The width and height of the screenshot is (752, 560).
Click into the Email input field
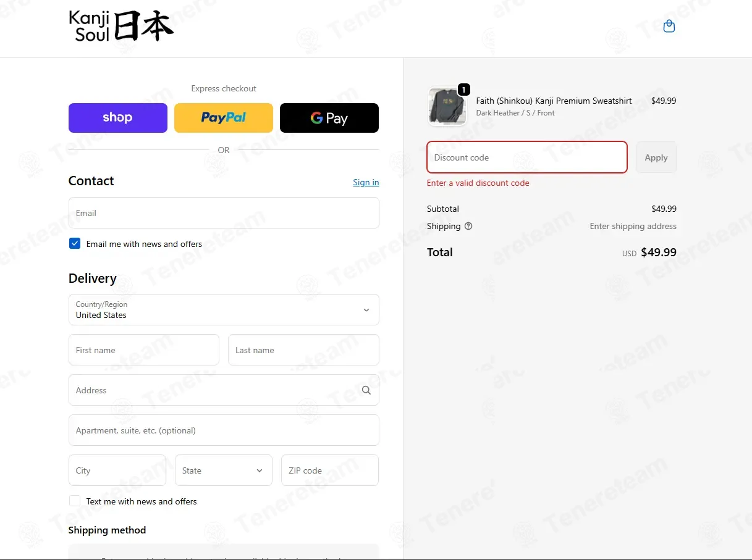[224, 213]
